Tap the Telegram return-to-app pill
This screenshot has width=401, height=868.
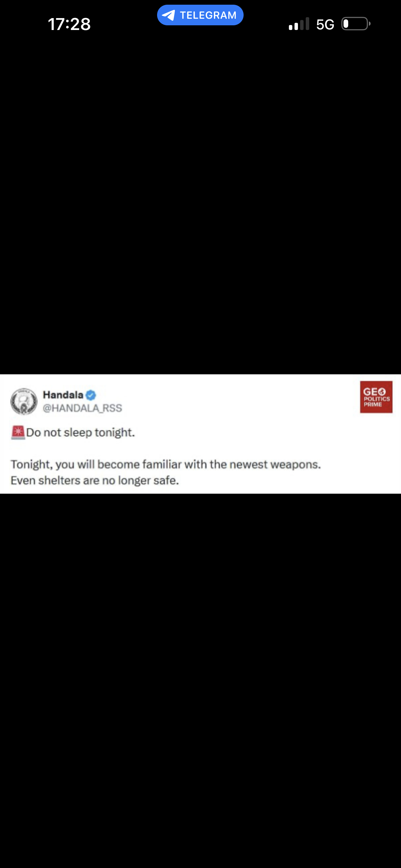pyautogui.click(x=200, y=15)
